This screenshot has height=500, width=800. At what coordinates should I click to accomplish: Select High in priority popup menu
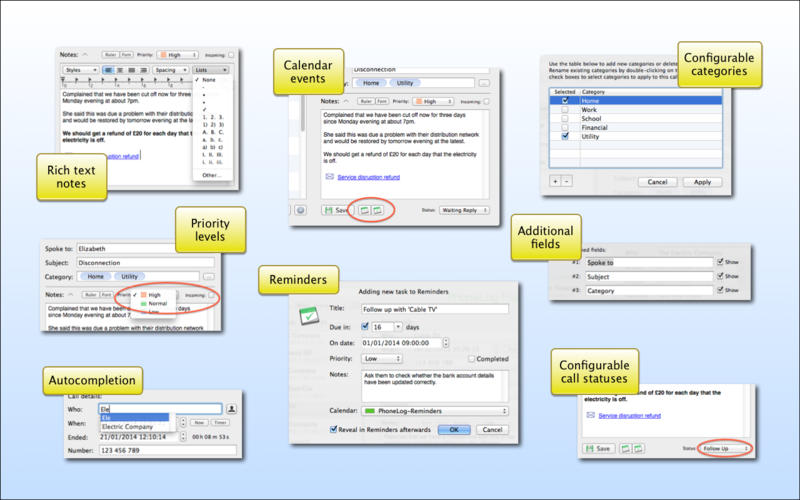pos(154,295)
